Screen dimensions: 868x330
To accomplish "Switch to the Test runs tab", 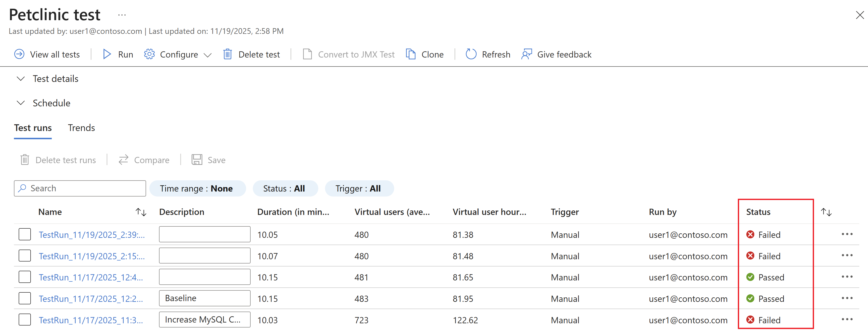I will click(33, 128).
